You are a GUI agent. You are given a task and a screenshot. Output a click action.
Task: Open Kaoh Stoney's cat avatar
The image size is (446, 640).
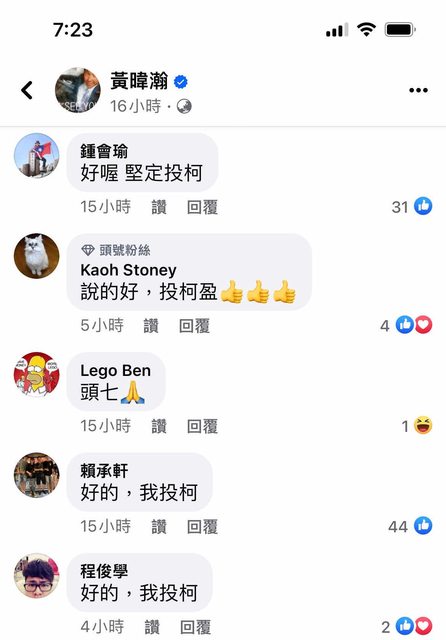37,256
